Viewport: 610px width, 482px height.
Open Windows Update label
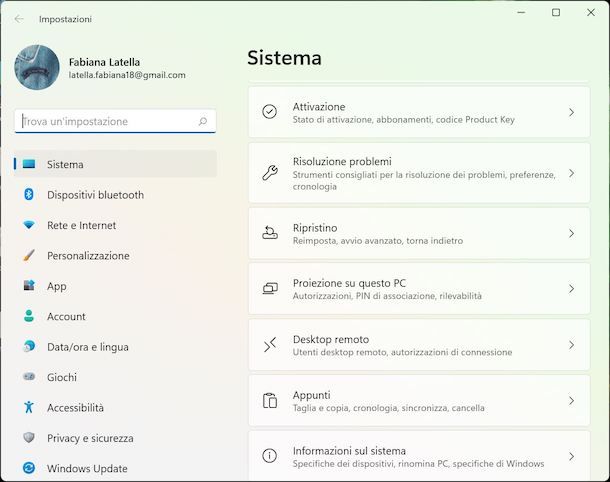coord(87,469)
